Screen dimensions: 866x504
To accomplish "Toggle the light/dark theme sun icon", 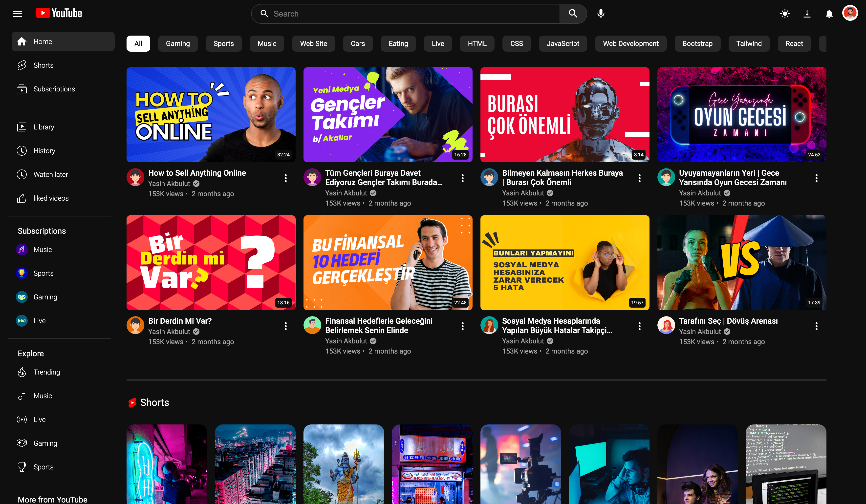I will click(x=785, y=14).
